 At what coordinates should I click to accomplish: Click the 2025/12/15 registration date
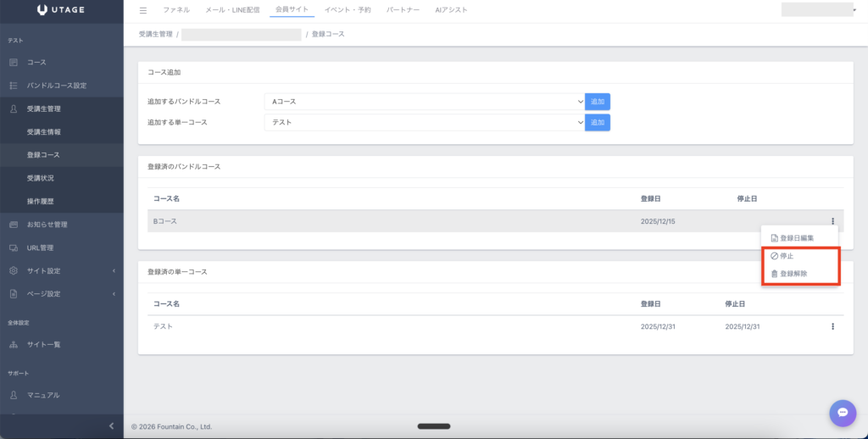pos(658,221)
